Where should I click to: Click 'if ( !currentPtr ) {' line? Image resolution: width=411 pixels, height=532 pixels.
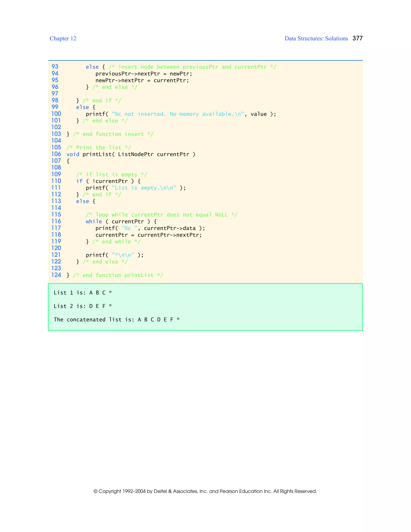[108, 181]
